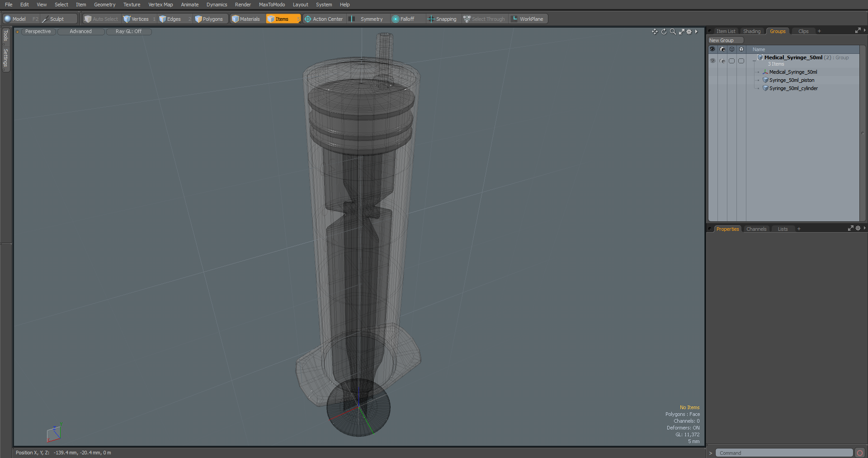The height and width of the screenshot is (458, 868).
Task: Add a new tab with the plus next to Clips
Action: click(x=819, y=31)
